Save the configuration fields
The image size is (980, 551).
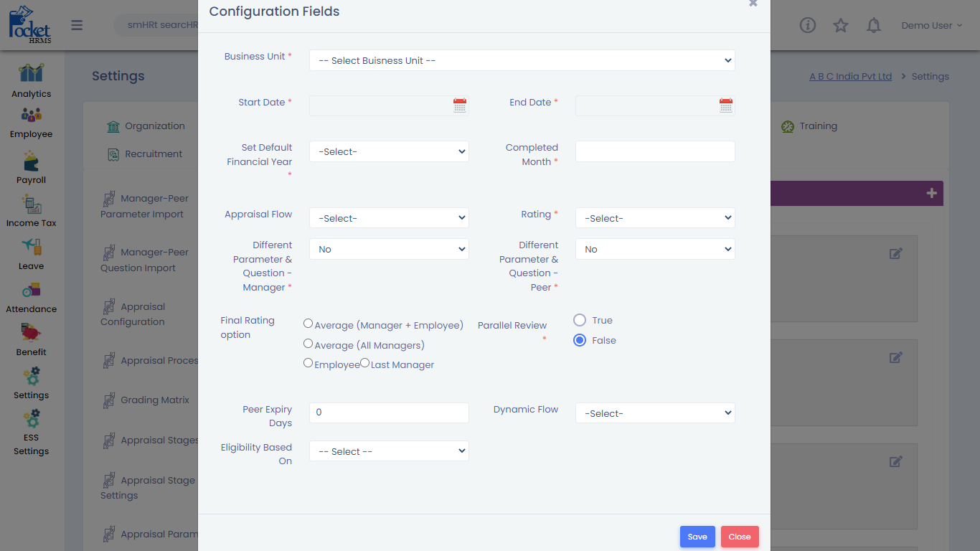click(697, 537)
